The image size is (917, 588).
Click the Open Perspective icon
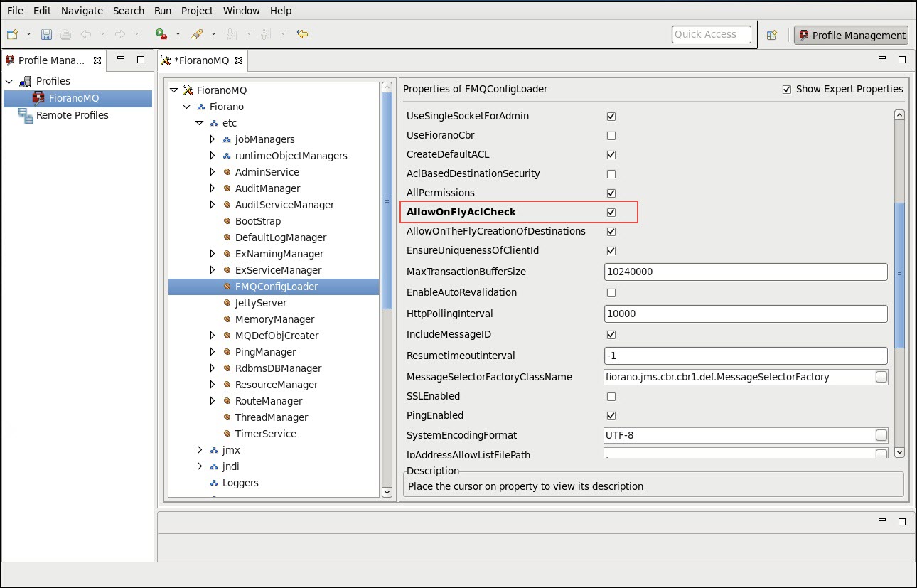pos(772,35)
